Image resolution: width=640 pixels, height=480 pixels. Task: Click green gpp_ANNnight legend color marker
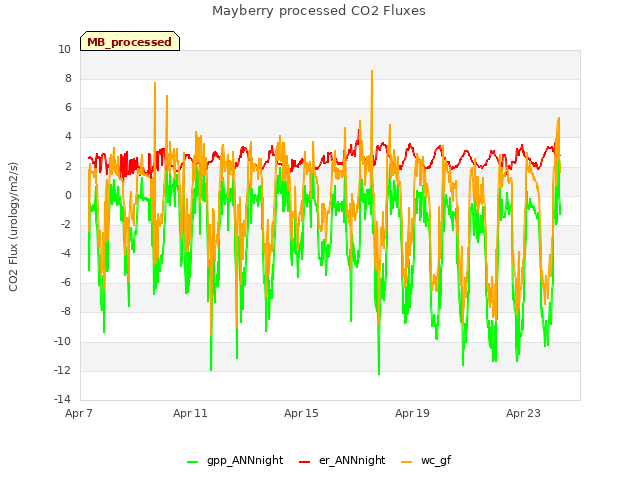coord(192,462)
